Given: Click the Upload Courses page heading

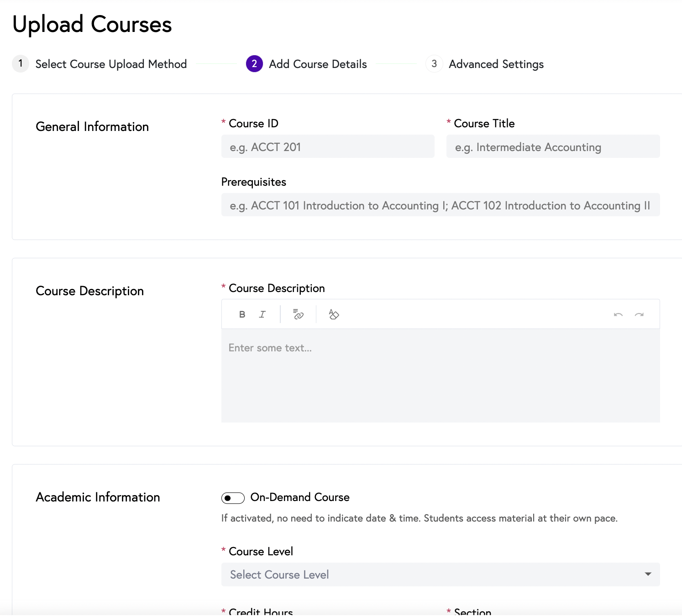Looking at the screenshot, I should click(x=92, y=24).
